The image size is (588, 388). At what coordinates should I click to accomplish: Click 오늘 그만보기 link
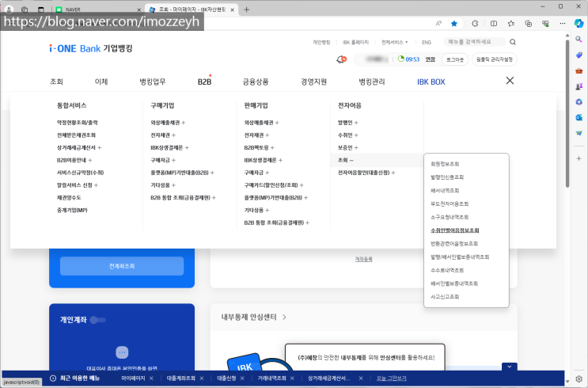(x=391, y=378)
